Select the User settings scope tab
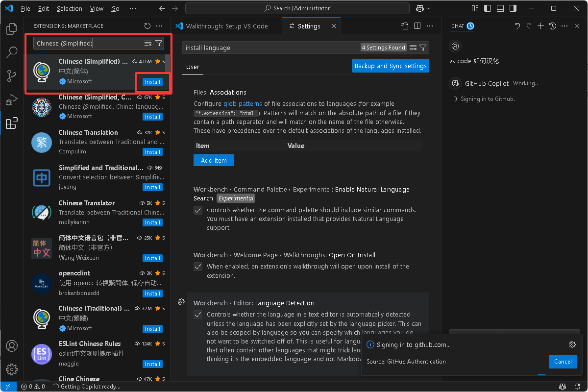This screenshot has width=588, height=392. tap(193, 67)
